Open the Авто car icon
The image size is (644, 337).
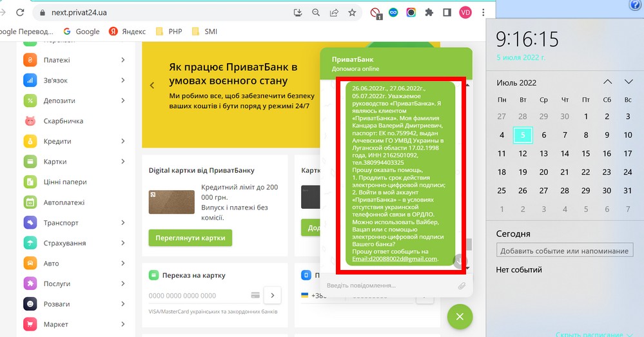point(30,263)
